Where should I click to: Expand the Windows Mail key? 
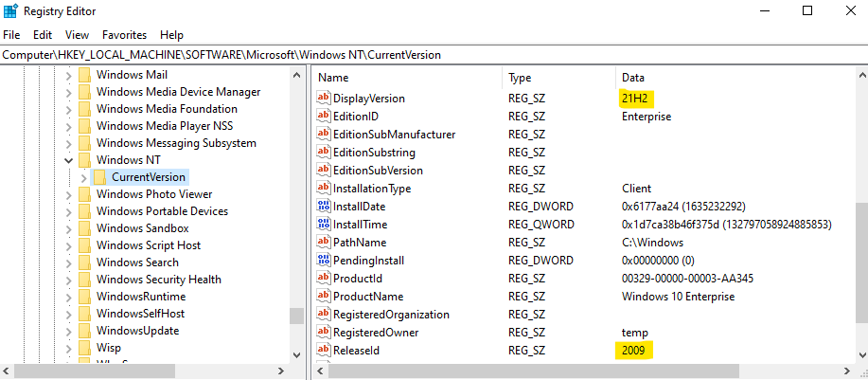69,75
